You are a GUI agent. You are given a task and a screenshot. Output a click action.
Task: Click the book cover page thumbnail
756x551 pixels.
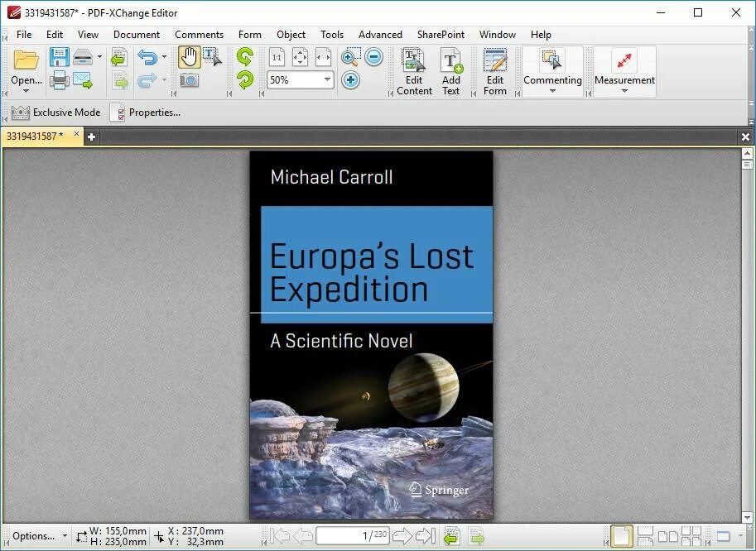click(x=371, y=335)
